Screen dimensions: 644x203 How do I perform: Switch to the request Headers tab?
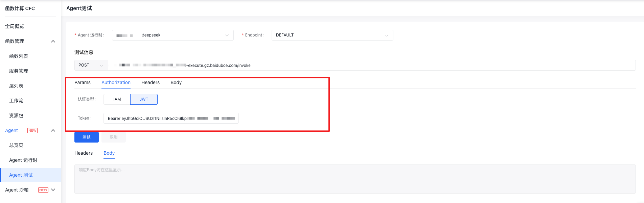(151, 82)
